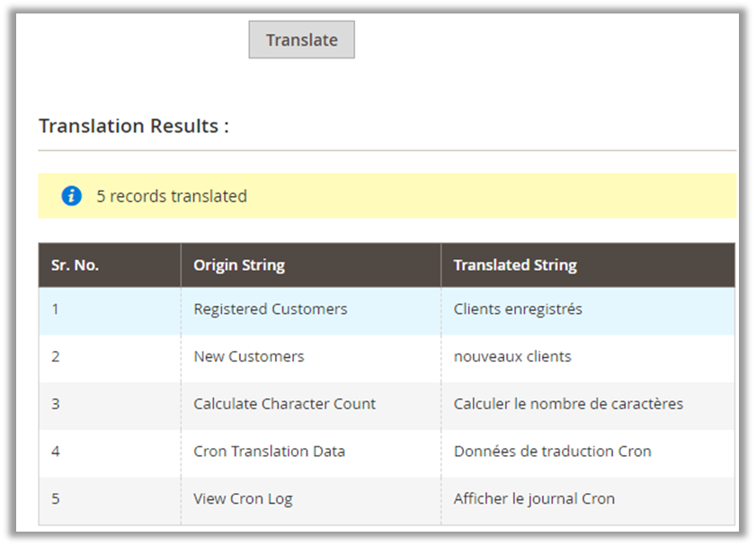
Task: Click the 5 records translated message
Action: (172, 196)
